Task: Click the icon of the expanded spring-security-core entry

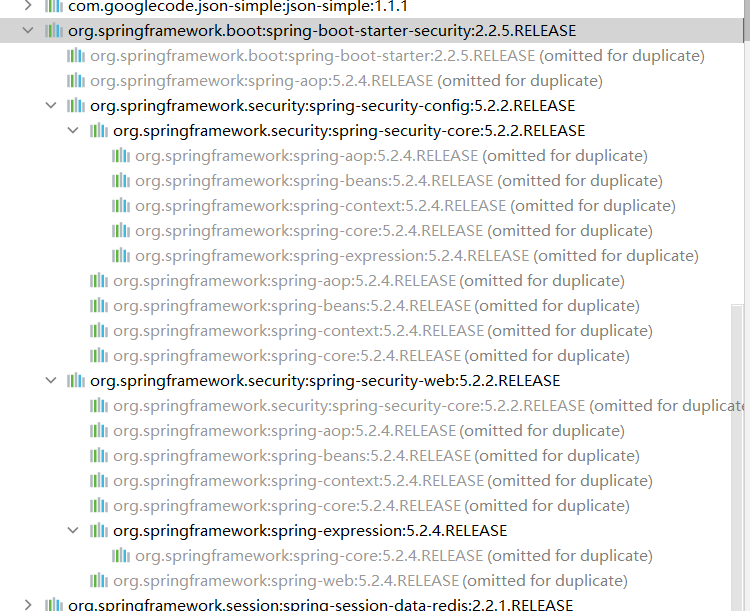Action: [x=99, y=130]
